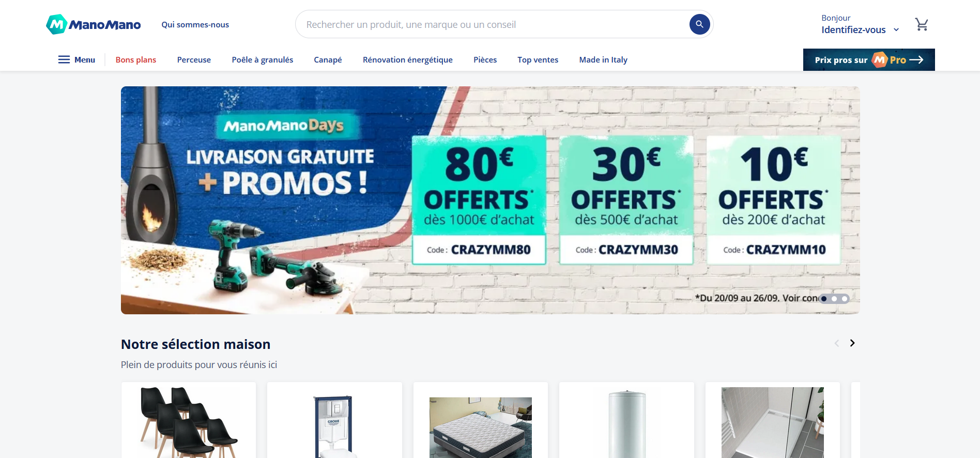Click the ManoMano Pro arrow banner

click(x=869, y=59)
